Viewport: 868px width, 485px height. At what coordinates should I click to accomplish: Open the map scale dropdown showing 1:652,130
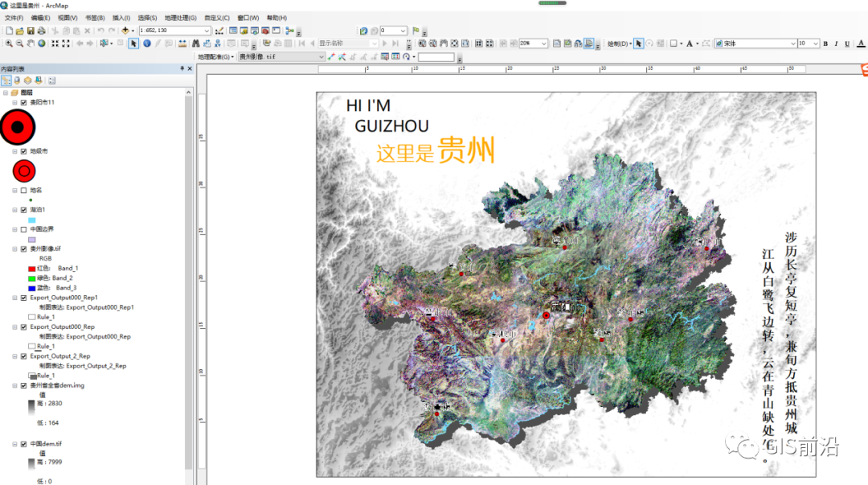(x=207, y=31)
